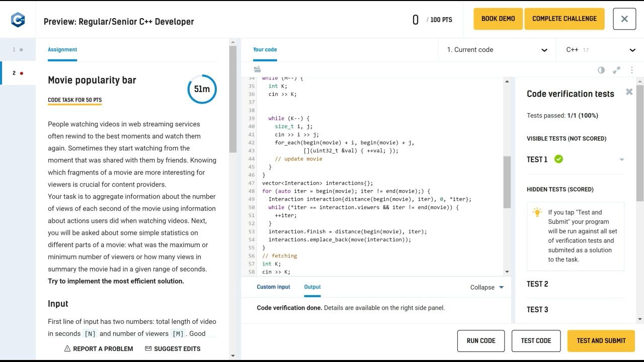This screenshot has height=362, width=644.
Task: Open the C++ 17 language dropdown
Action: click(x=600, y=50)
